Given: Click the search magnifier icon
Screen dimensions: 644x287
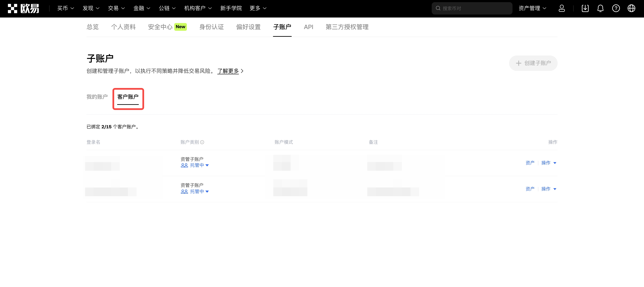Looking at the screenshot, I should pos(438,9).
